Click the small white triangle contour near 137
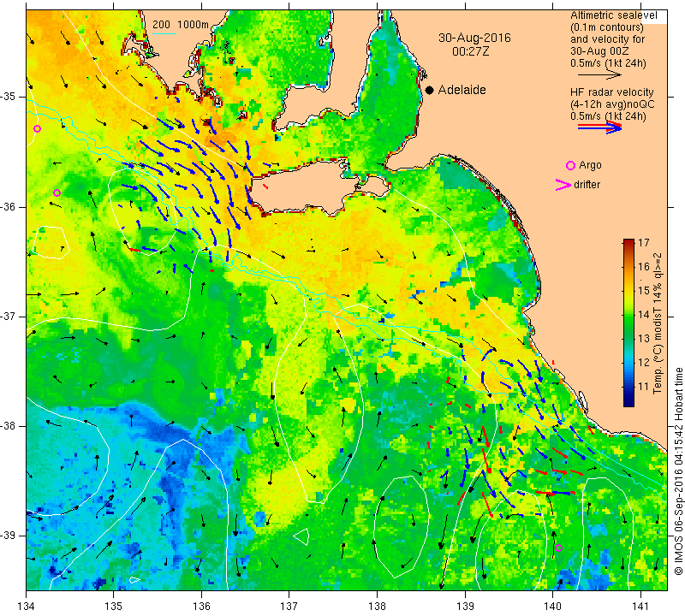The width and height of the screenshot is (685, 616). (x=301, y=536)
